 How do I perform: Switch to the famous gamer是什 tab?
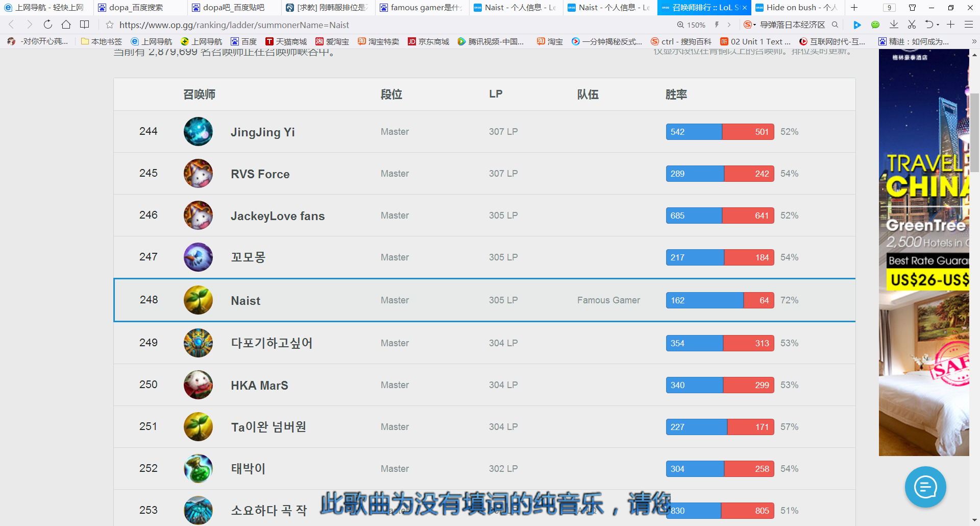point(423,8)
